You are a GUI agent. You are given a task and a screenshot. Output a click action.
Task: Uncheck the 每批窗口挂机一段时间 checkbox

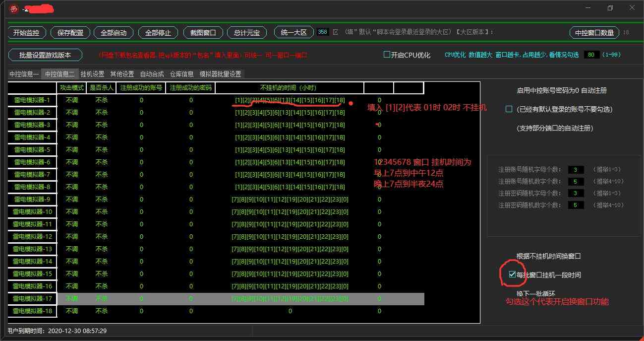(512, 274)
